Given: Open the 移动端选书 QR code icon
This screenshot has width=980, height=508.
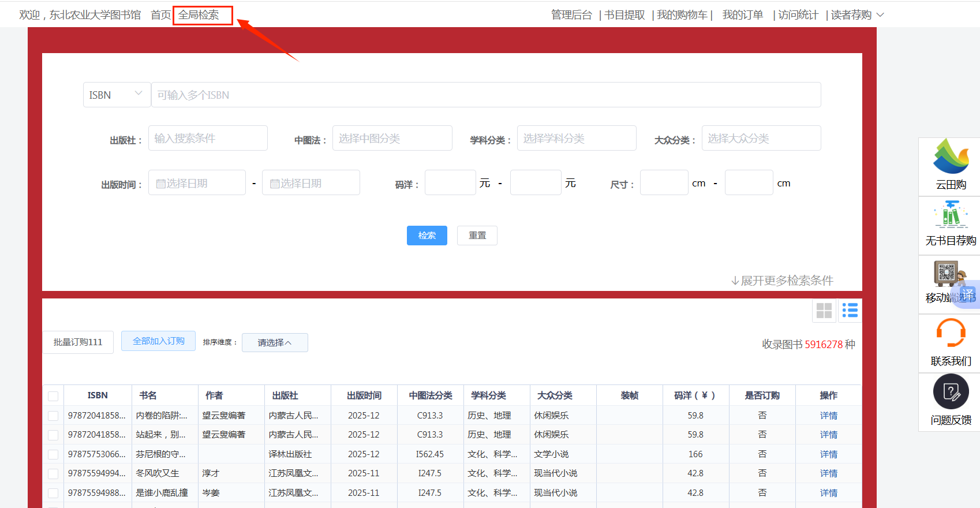Looking at the screenshot, I should (947, 274).
